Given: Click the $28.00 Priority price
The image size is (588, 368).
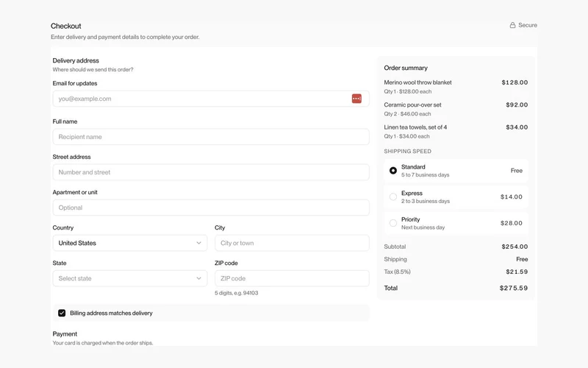Looking at the screenshot, I should [511, 223].
